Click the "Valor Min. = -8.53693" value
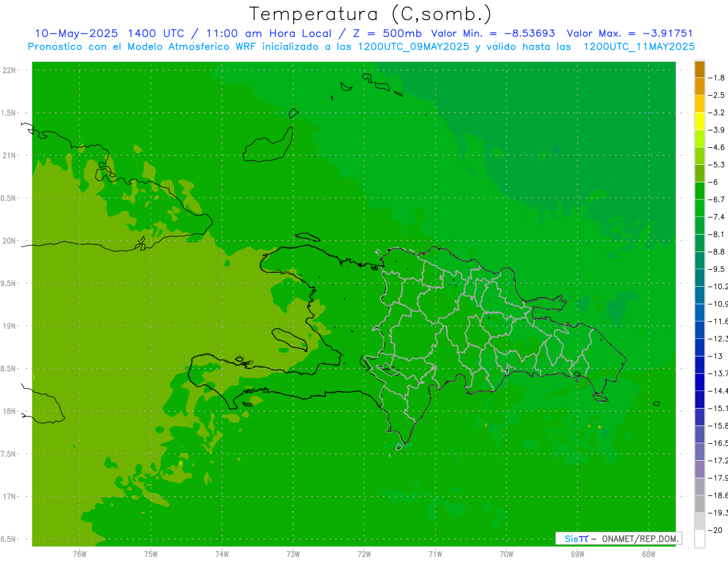 pos(493,33)
